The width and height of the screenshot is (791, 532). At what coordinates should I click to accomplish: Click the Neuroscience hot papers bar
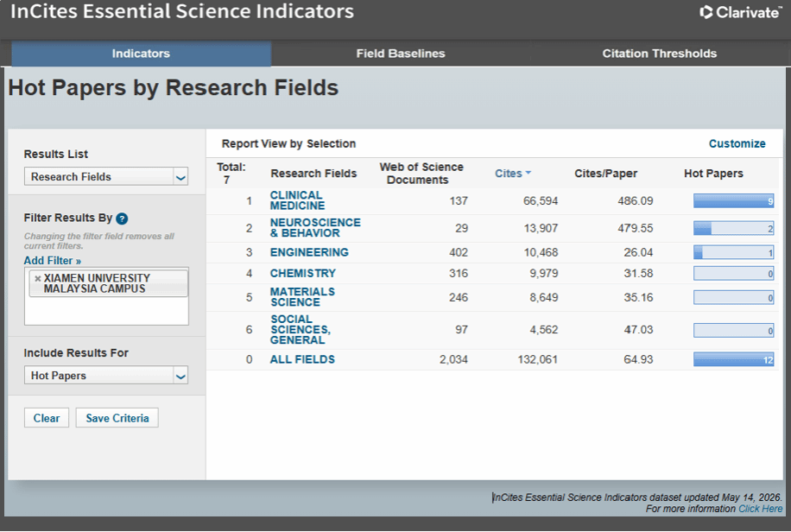point(733,228)
